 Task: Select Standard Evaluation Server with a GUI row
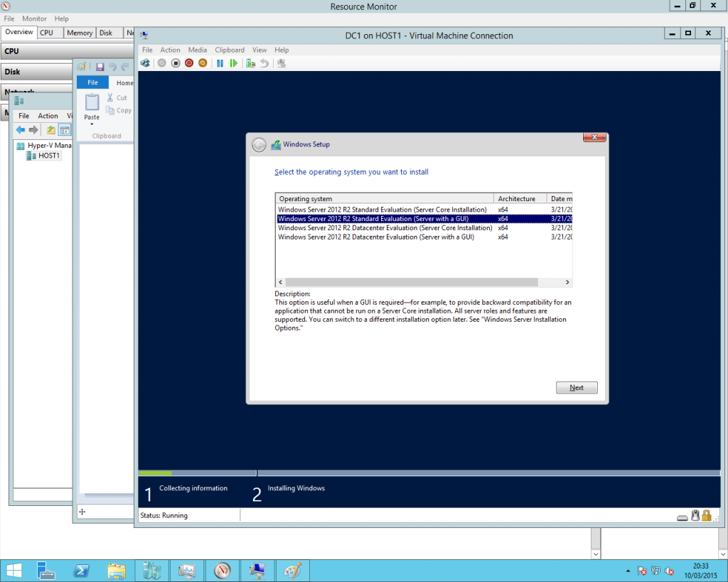coord(424,219)
